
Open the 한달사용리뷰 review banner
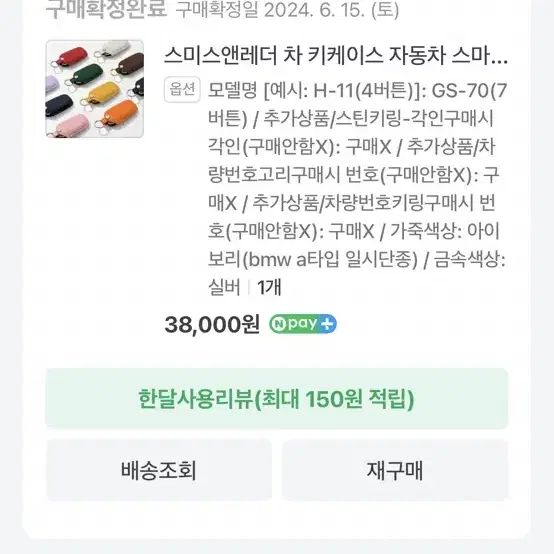pyautogui.click(x=277, y=399)
